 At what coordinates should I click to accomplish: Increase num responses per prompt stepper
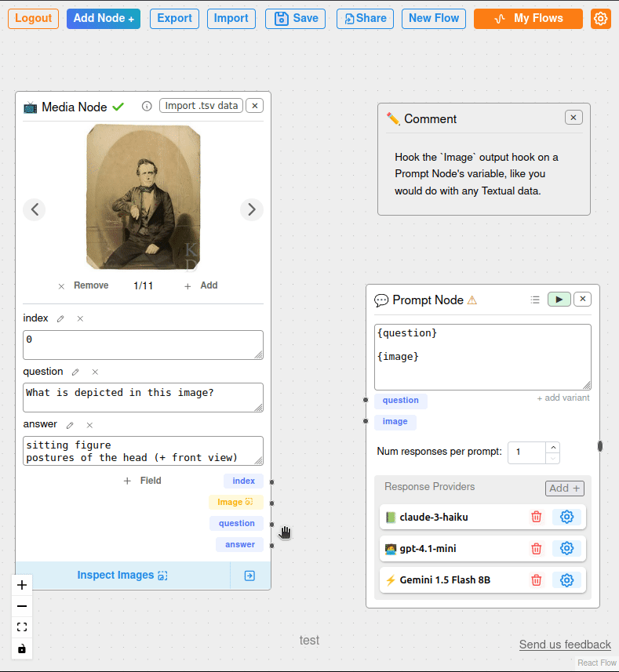[x=552, y=447]
